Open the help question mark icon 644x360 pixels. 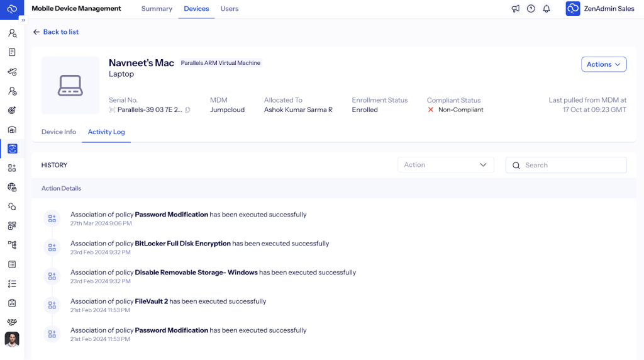(531, 9)
